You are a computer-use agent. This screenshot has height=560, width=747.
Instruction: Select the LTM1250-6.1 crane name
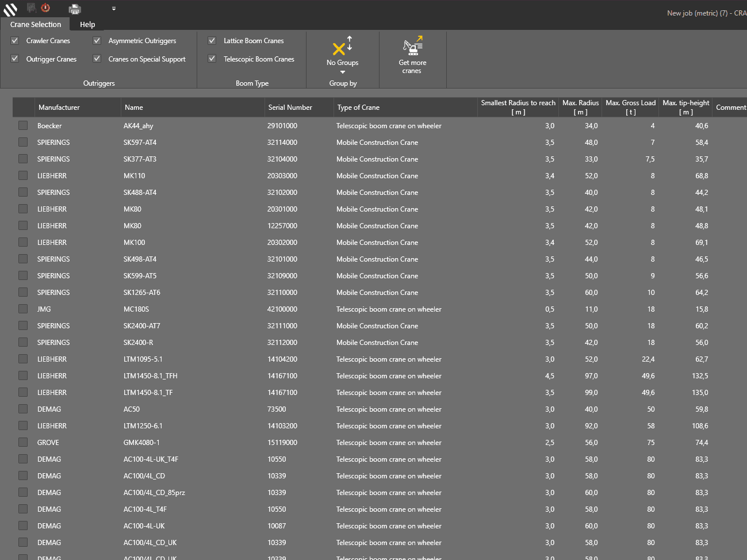143,426
